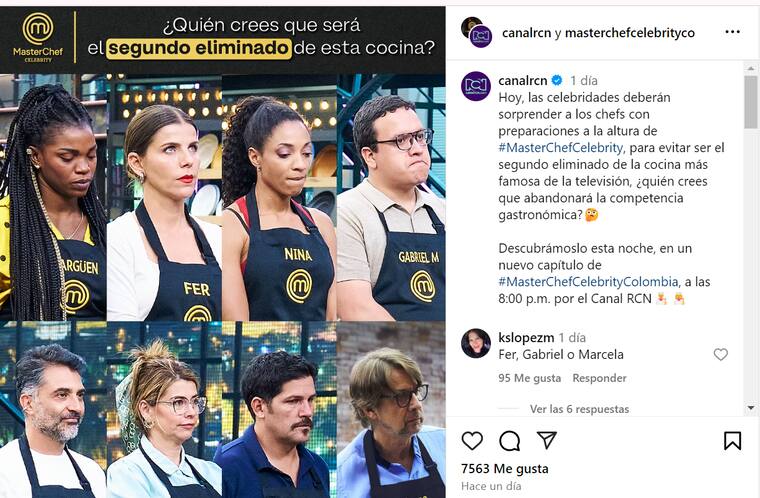Share the post via paper plane icon
The width and height of the screenshot is (760, 498).
(x=547, y=440)
